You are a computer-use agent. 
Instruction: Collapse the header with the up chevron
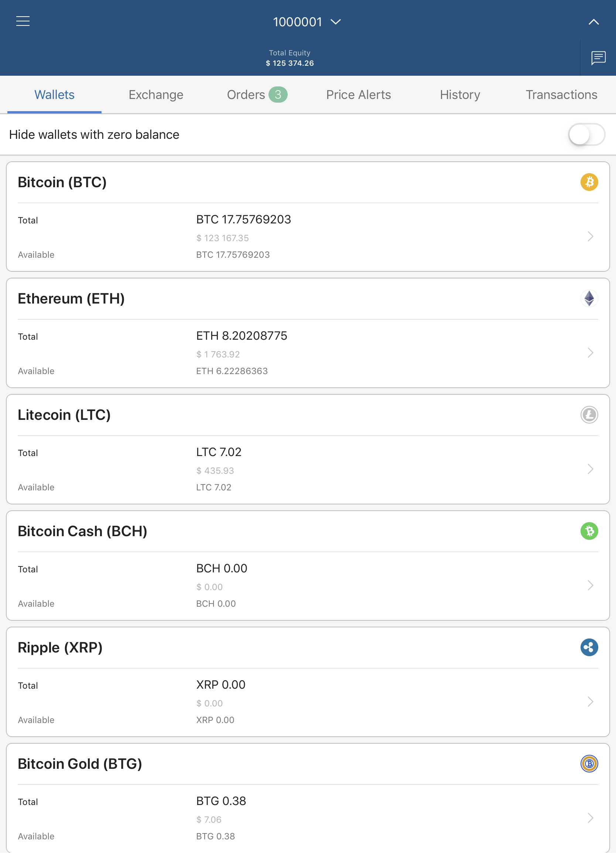[x=593, y=22]
